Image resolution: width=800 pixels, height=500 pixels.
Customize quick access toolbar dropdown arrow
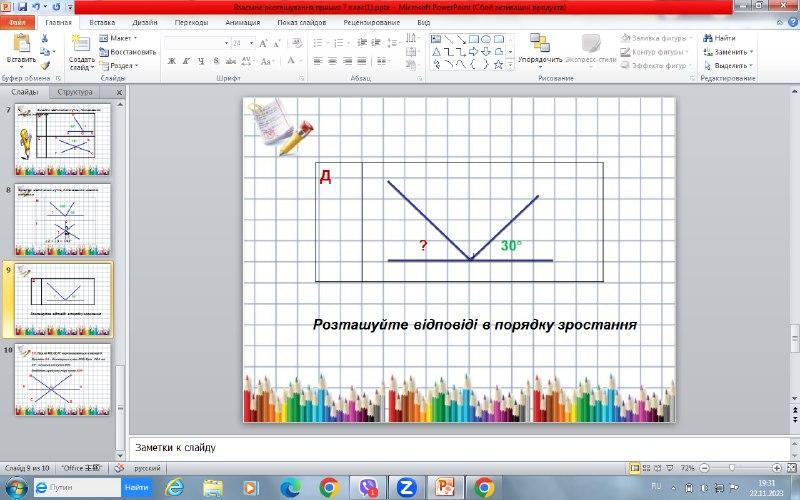70,8
